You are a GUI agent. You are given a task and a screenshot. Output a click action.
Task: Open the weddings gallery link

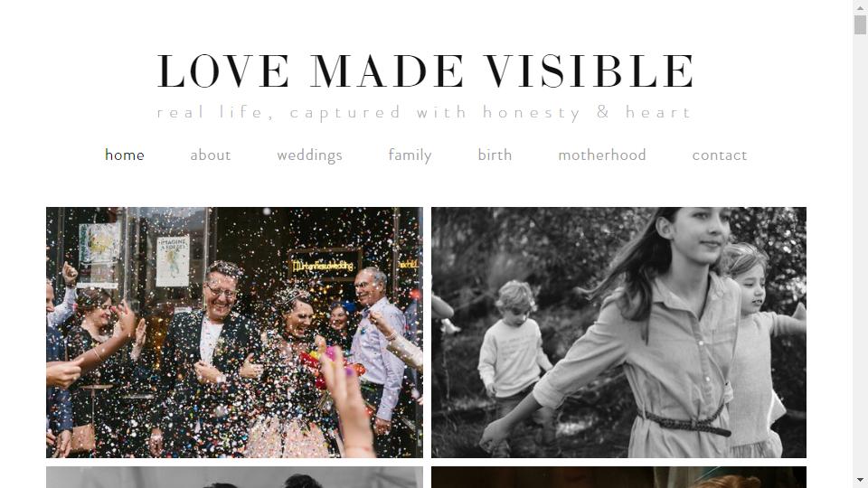pyautogui.click(x=309, y=155)
